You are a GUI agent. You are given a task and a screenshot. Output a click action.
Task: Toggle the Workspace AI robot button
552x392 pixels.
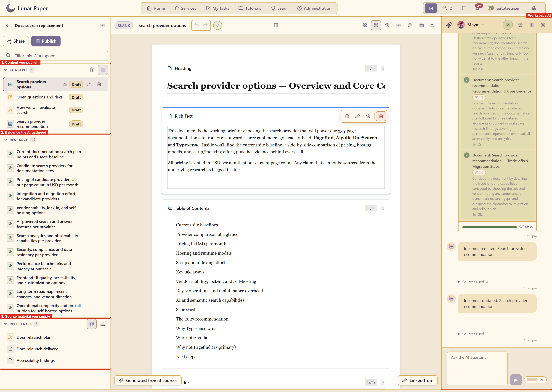click(x=431, y=8)
